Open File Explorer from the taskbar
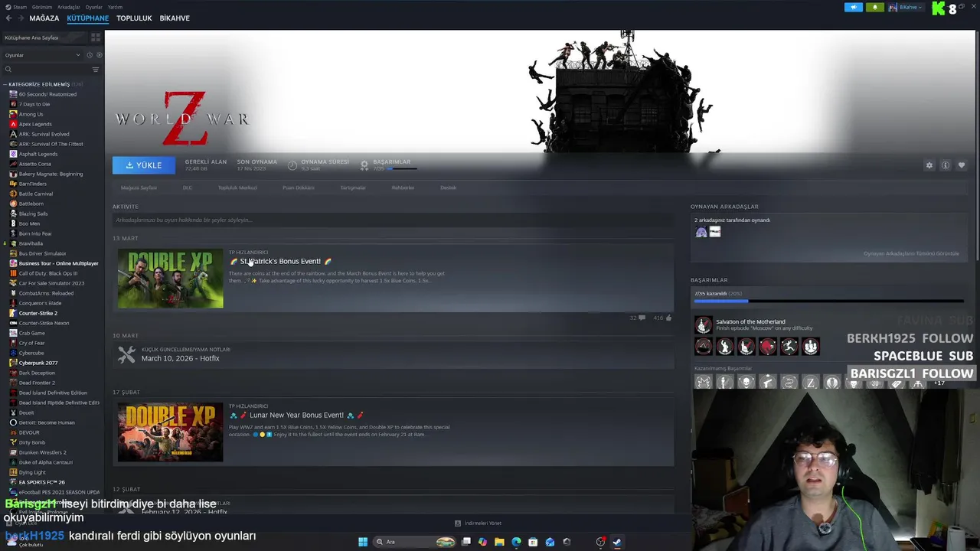Image resolution: width=980 pixels, height=551 pixels. pos(499,542)
